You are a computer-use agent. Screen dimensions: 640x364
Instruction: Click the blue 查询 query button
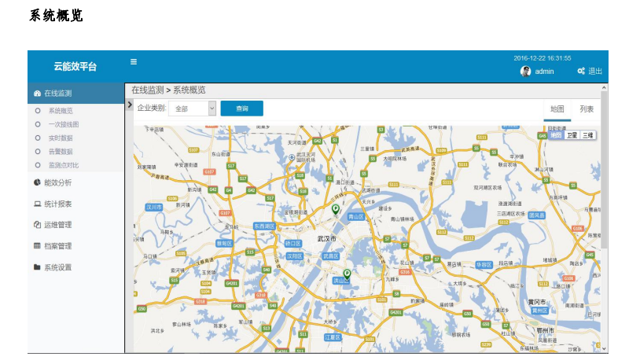[x=241, y=108]
